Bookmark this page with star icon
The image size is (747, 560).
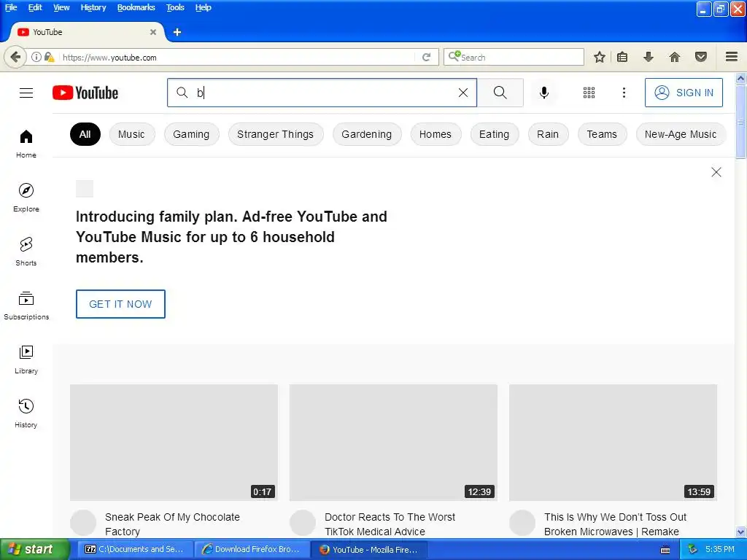coord(600,57)
